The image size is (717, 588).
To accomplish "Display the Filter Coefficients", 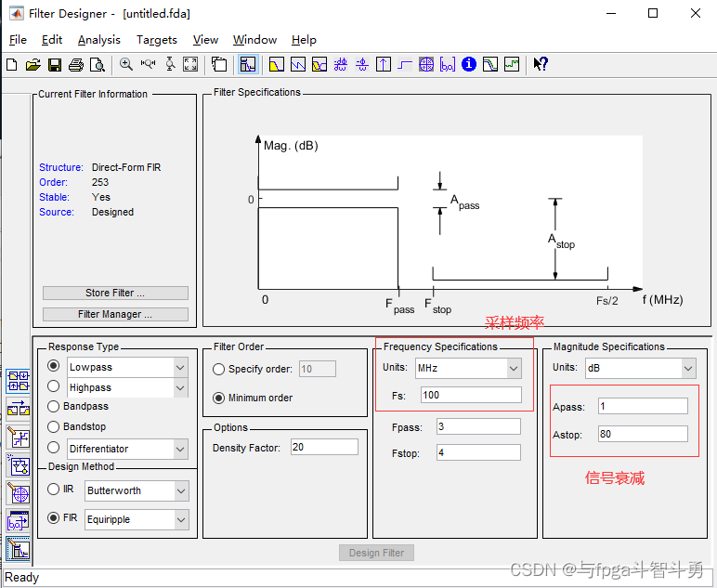I will (448, 64).
